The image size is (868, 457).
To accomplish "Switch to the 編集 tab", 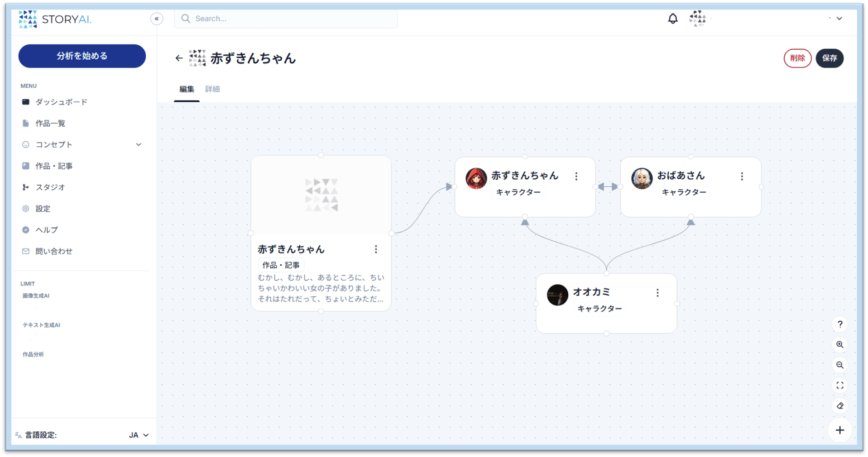I will coord(187,89).
